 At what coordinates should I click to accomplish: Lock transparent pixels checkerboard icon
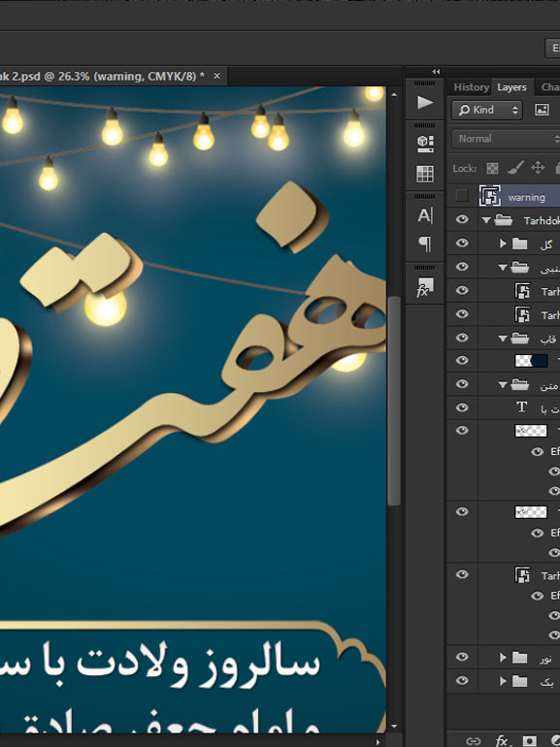coord(492,168)
